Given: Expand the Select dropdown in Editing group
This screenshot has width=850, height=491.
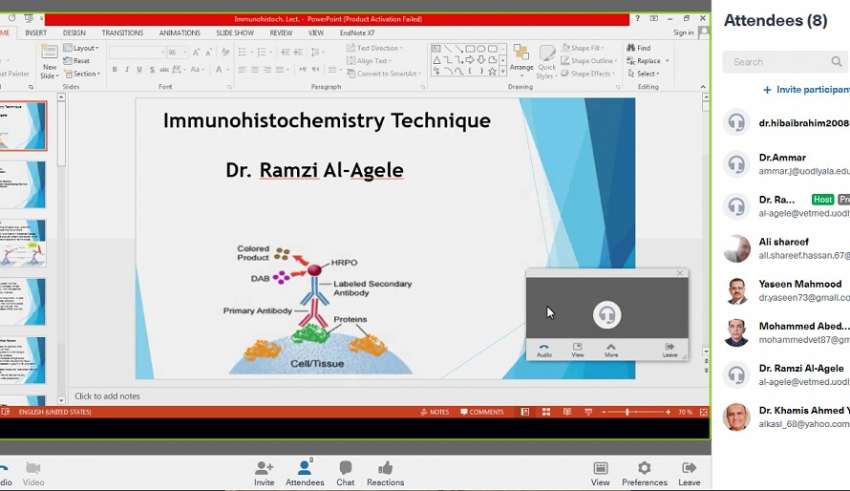Looking at the screenshot, I should click(645, 74).
